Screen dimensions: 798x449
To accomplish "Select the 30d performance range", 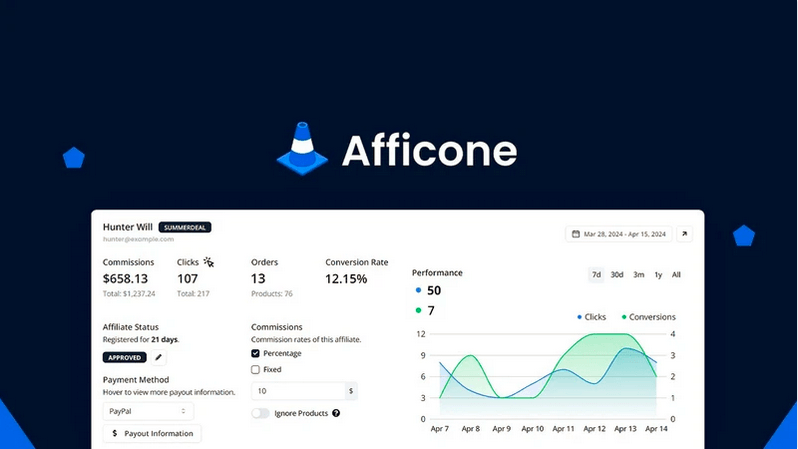I will 617,275.
